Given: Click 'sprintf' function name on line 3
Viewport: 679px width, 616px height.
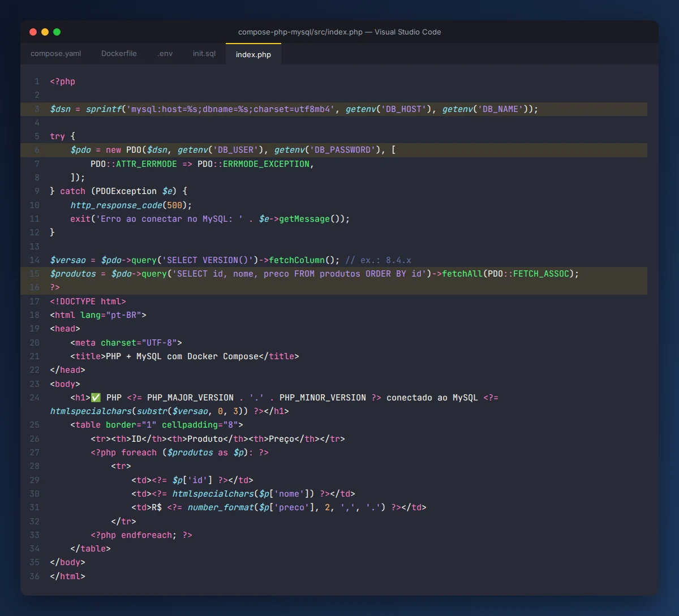Looking at the screenshot, I should pyautogui.click(x=104, y=109).
